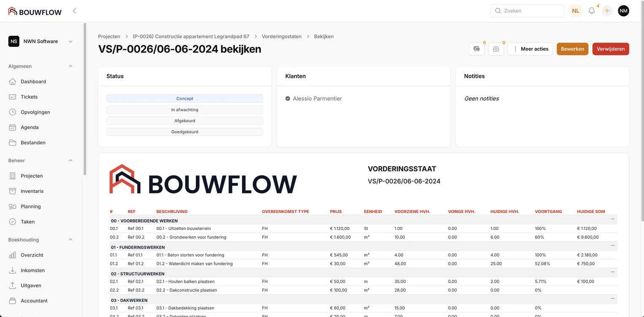This screenshot has width=644, height=317.
Task: Set status to In afwachting
Action: tap(184, 110)
